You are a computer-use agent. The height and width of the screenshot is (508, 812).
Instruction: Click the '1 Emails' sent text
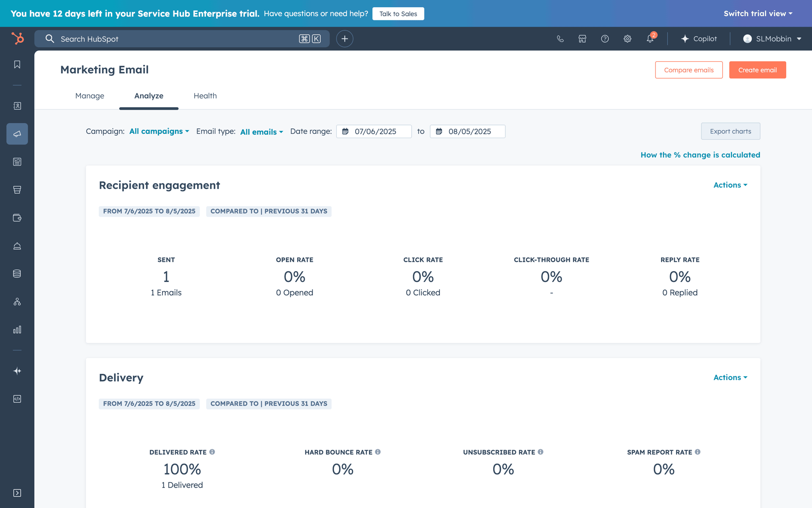[x=166, y=293]
